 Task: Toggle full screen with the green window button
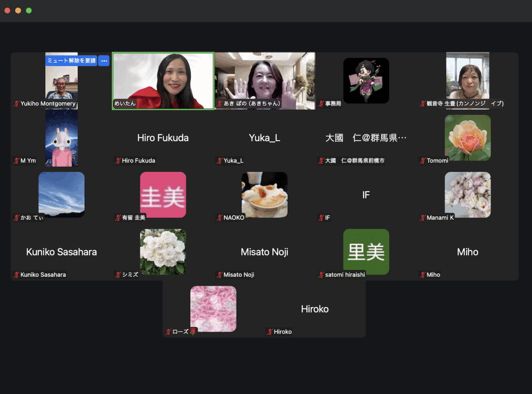point(29,10)
